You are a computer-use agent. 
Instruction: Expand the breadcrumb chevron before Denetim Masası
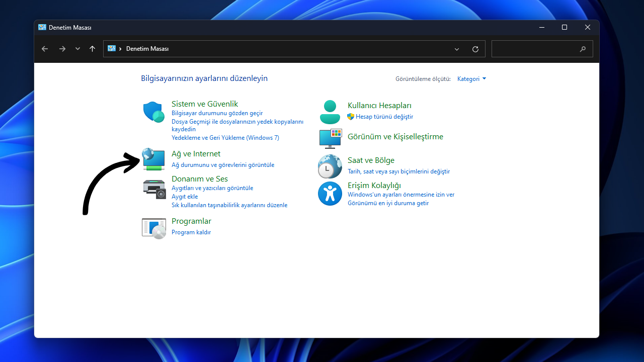click(x=121, y=49)
